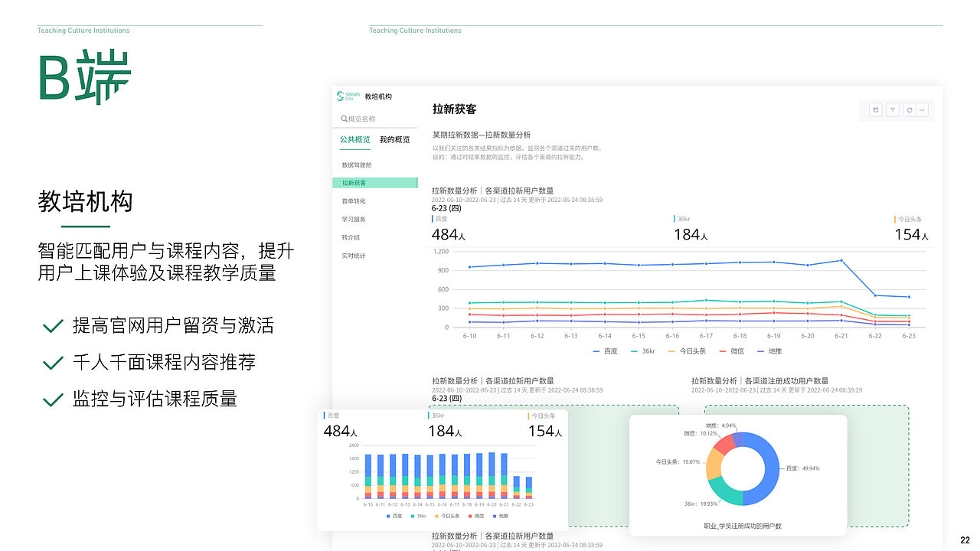This screenshot has height=551, width=980.
Task: Toggle 地推 series in line chart legend
Action: (769, 351)
